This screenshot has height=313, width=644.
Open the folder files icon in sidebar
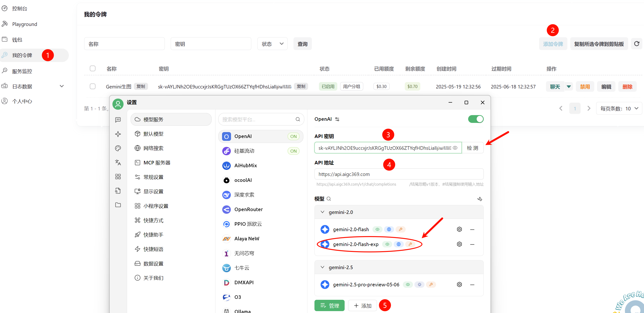coord(118,205)
